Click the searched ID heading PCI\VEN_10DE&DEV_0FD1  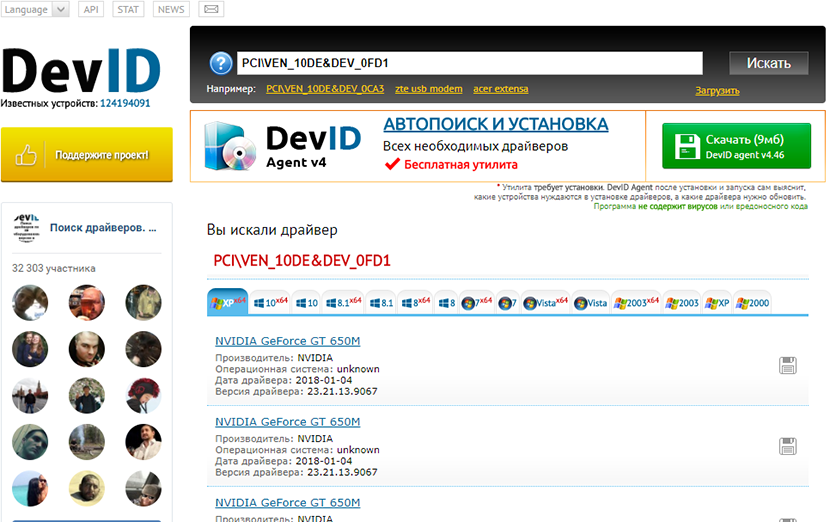302,260
